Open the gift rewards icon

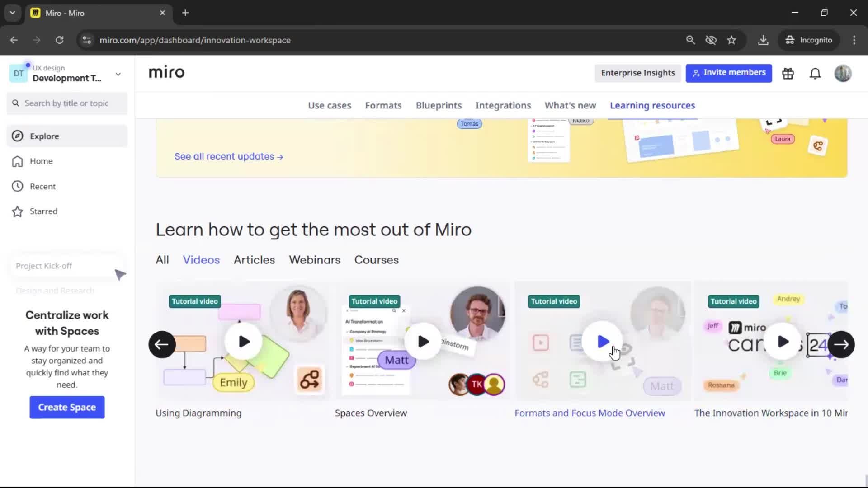[788, 73]
